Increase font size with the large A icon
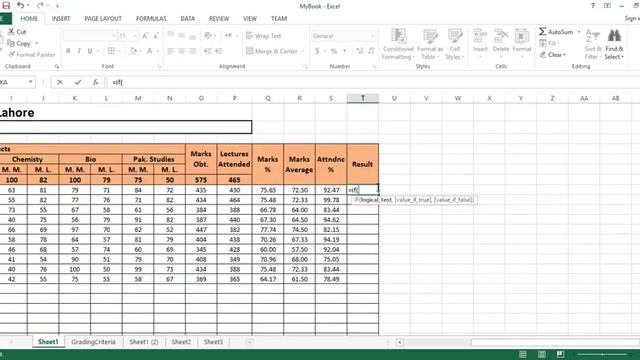 [x=145, y=36]
